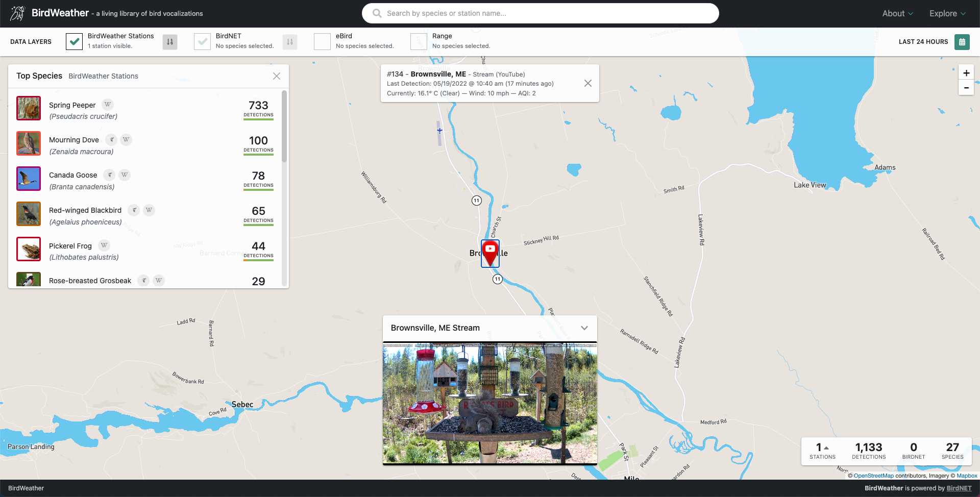980x497 pixels.
Task: Click the Top Species list scrollbar
Action: coord(284,128)
